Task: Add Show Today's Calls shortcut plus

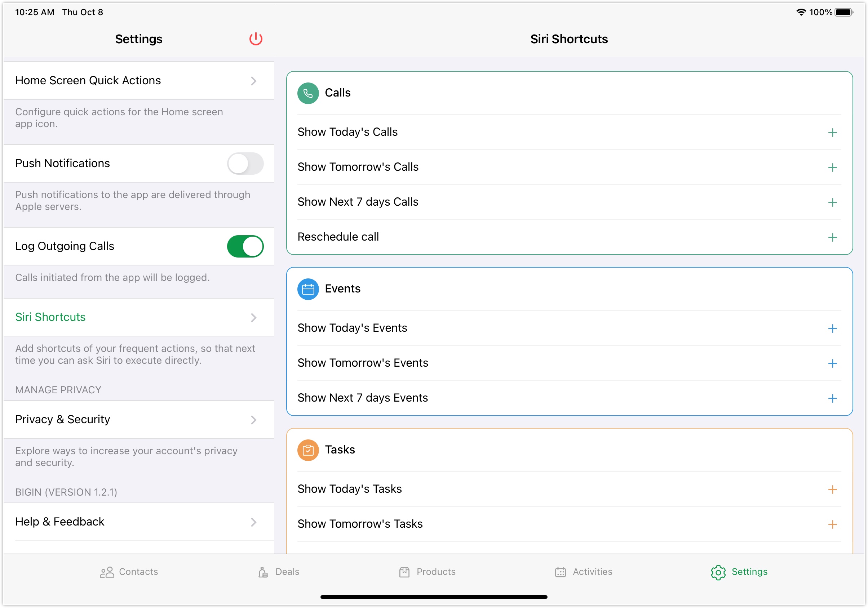Action: click(832, 133)
